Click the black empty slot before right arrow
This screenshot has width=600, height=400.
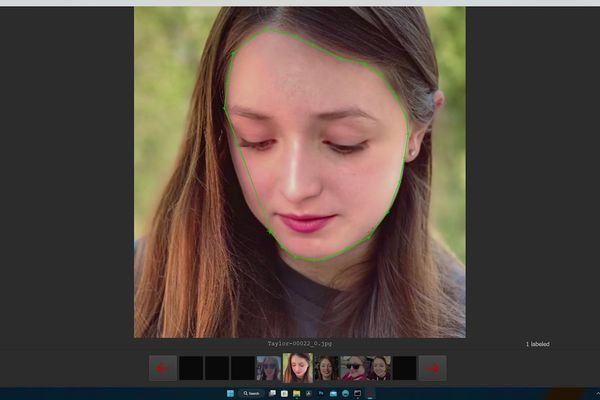pos(405,368)
